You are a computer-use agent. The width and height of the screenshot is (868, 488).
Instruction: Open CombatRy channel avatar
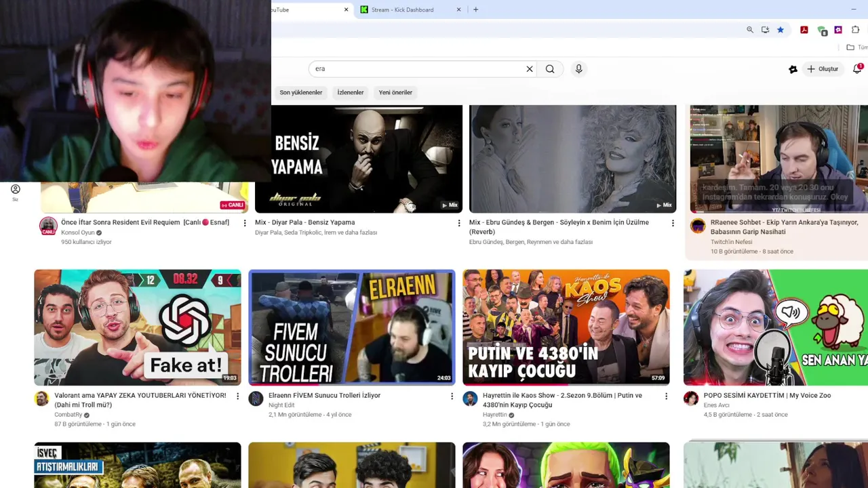coord(41,399)
